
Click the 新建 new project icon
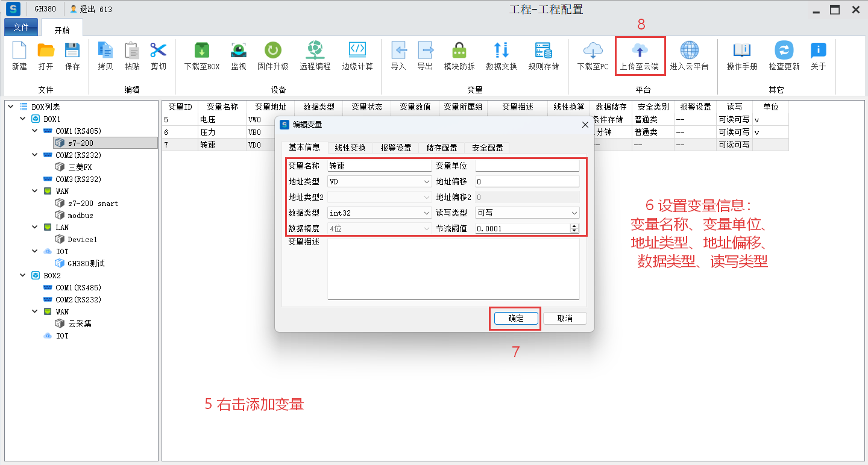19,50
